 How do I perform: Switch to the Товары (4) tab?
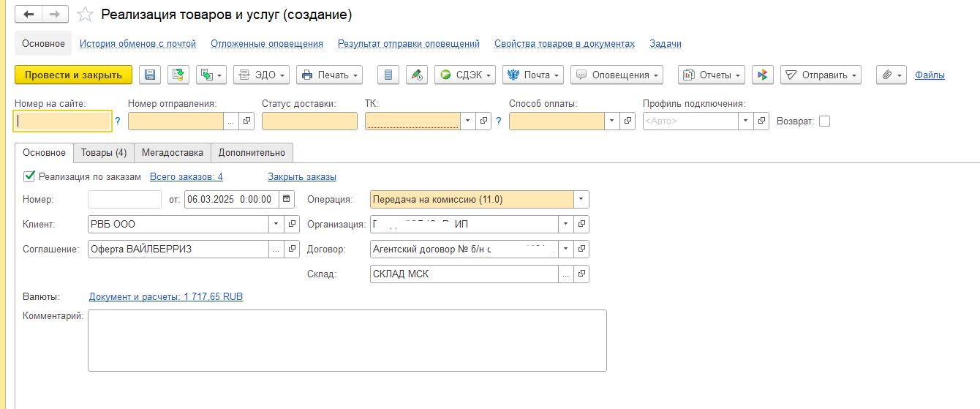coord(104,152)
